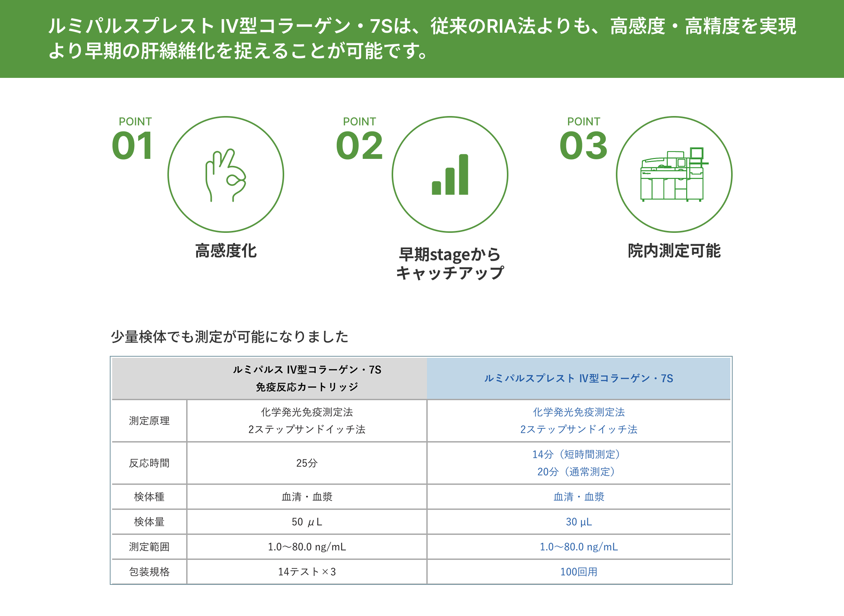Click the 早期stageからキャッチアップ caption
Viewport: 844px width, 616px height.
[x=450, y=263]
